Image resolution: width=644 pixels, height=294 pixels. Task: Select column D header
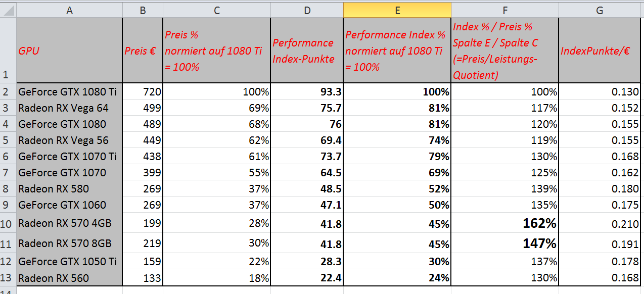pos(307,10)
